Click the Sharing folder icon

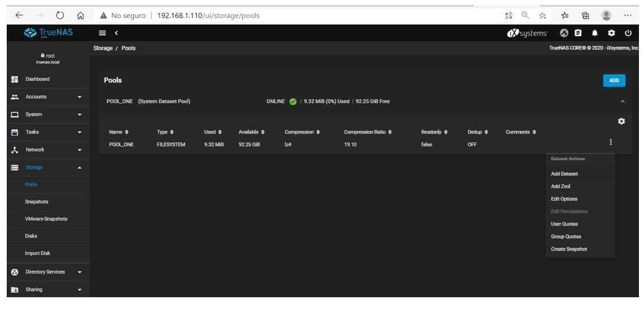(x=15, y=289)
